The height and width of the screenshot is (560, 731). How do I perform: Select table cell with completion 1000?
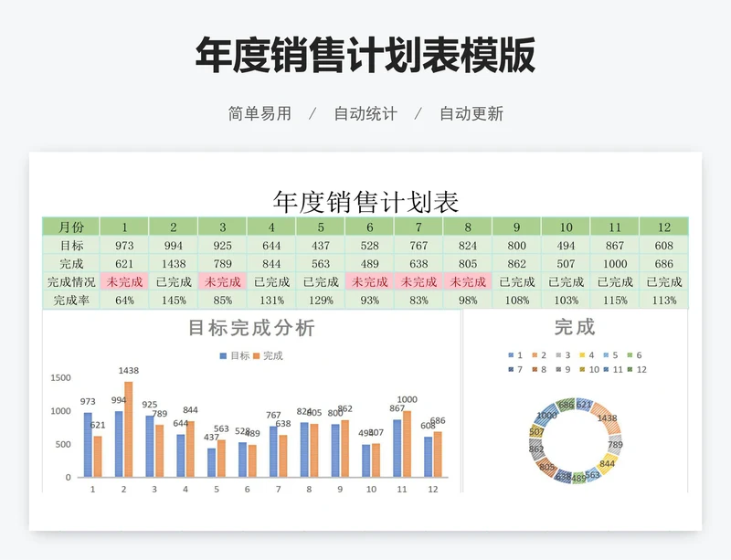(615, 263)
